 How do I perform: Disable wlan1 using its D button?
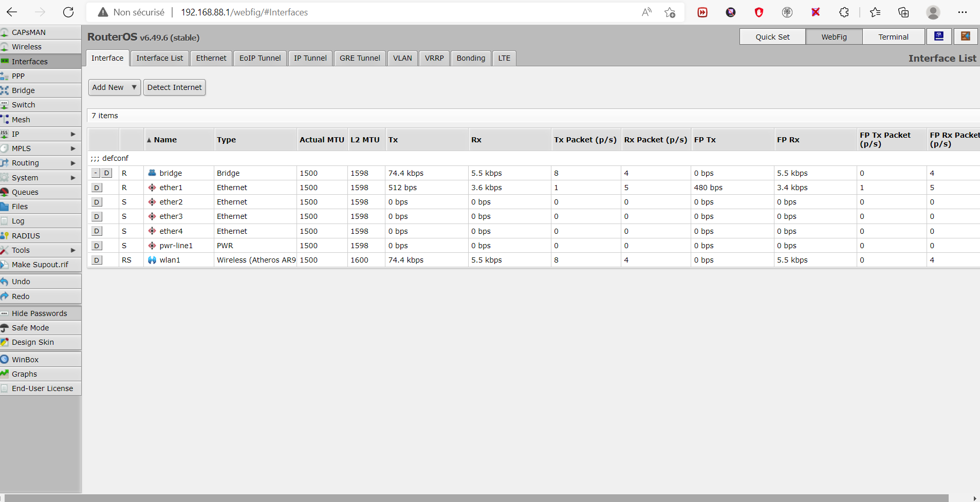[x=97, y=260]
